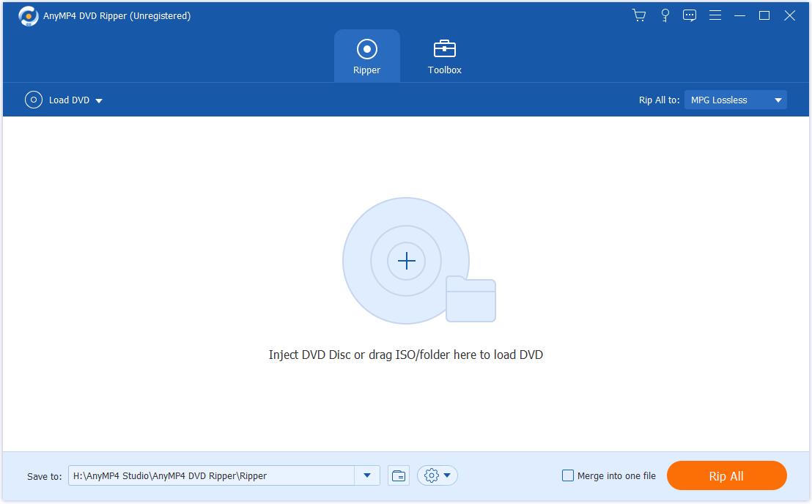Viewport: 812px width, 504px height.
Task: Open the feedback chat bubble icon
Action: coord(690,15)
